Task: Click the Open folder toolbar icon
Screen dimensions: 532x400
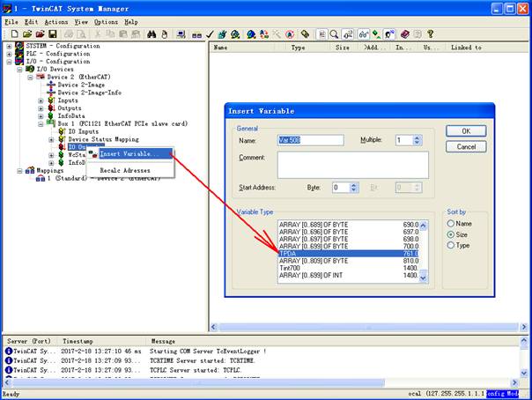Action: point(26,34)
